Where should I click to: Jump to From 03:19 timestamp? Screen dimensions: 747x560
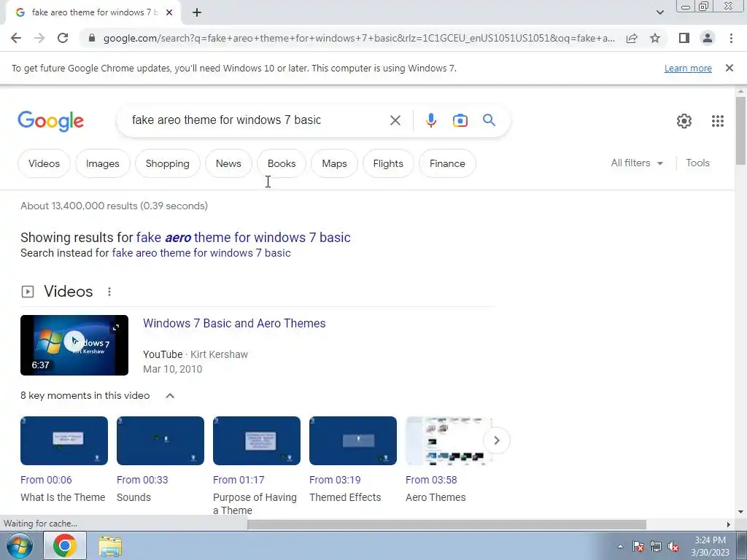[x=335, y=480]
